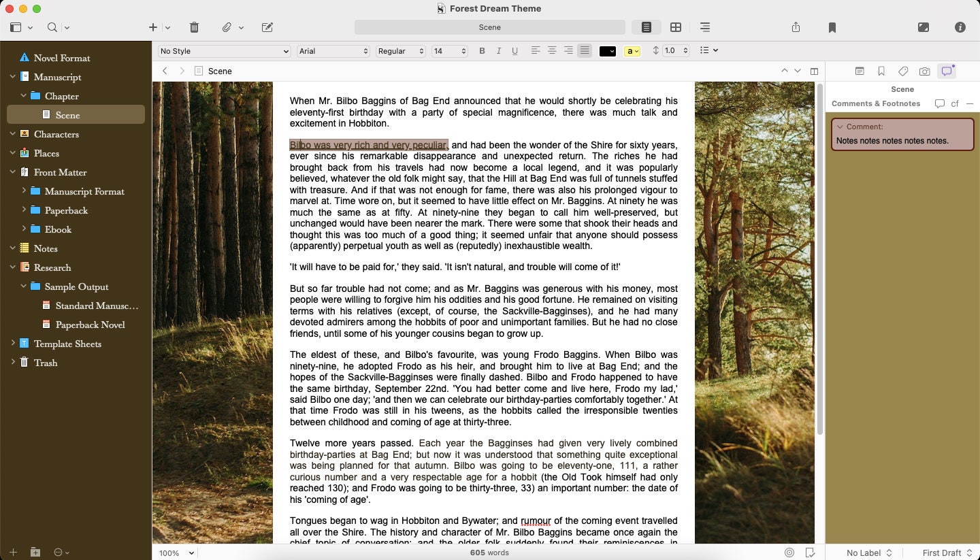Open the text color swatch

[x=606, y=50]
